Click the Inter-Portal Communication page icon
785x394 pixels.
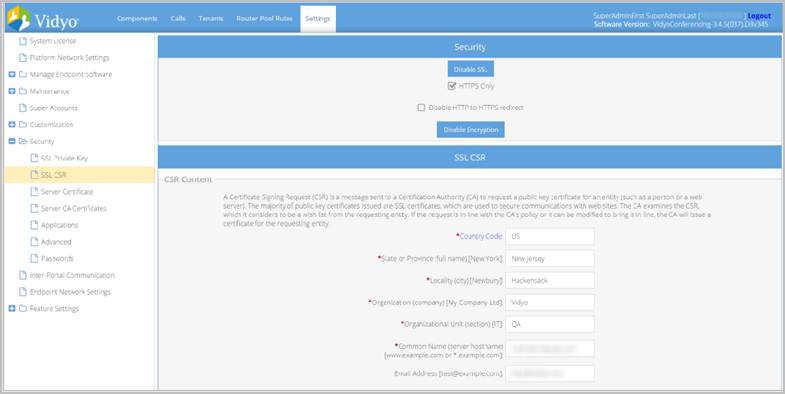[x=23, y=275]
